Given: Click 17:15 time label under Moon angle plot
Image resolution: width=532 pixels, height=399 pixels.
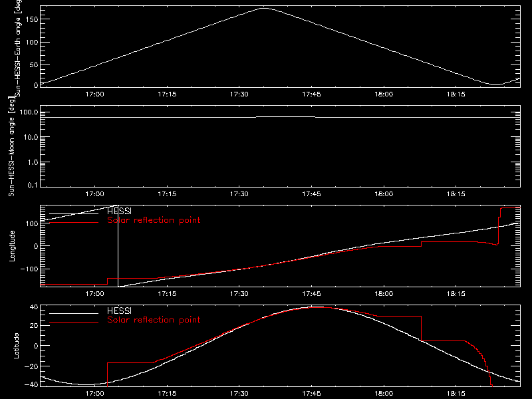Looking at the screenshot, I should click(167, 194).
